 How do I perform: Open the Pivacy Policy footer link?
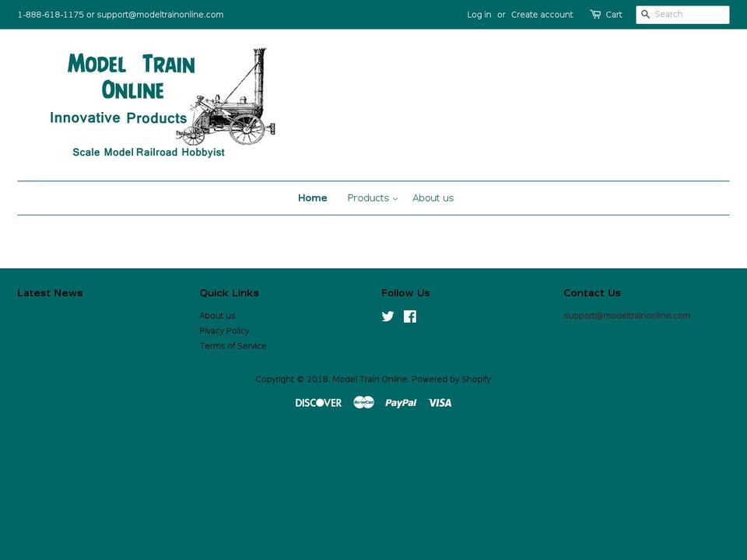(224, 331)
